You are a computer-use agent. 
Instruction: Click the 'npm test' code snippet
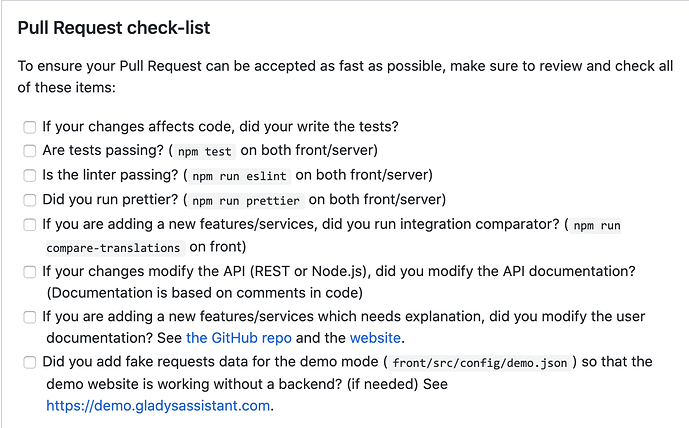click(x=204, y=152)
